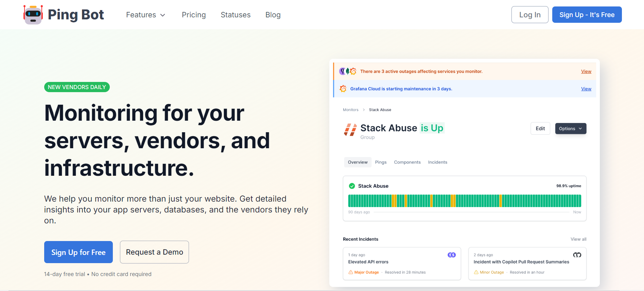
Task: Click the Ping Bot robot logo icon
Action: pyautogui.click(x=33, y=15)
